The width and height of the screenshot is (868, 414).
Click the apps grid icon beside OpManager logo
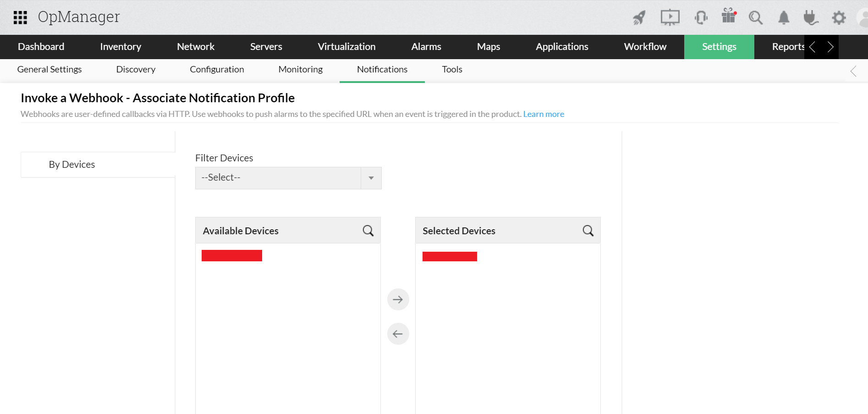(20, 17)
